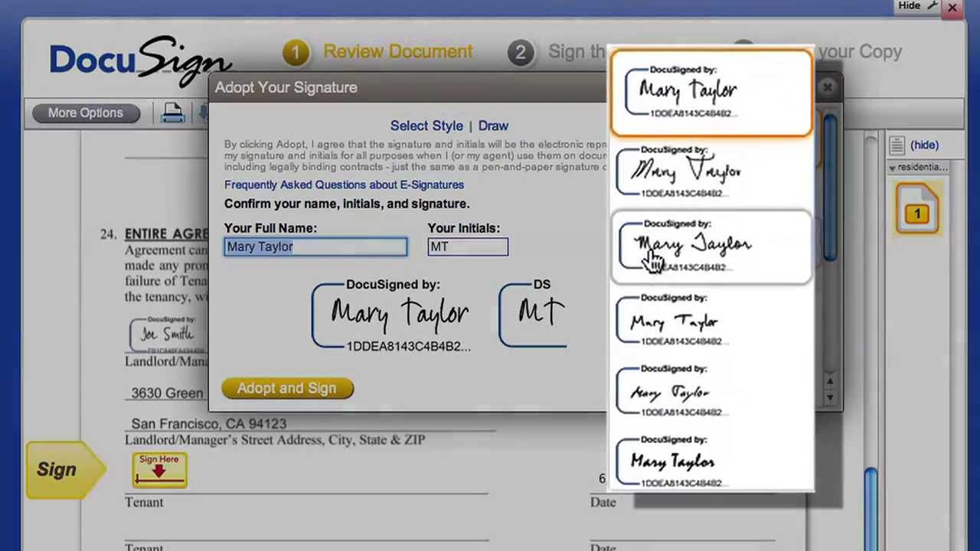The width and height of the screenshot is (980, 551).
Task: Collapse the residentia... document group
Action: tap(892, 167)
